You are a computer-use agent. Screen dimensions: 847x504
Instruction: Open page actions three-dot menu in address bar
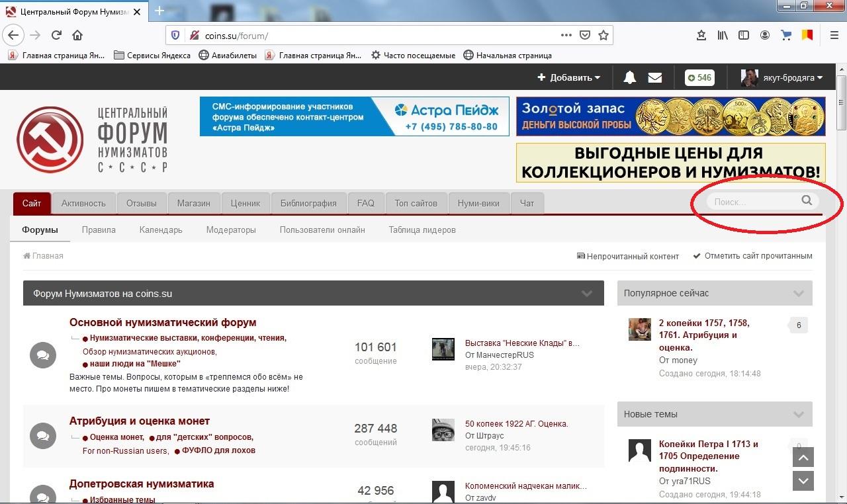point(566,35)
